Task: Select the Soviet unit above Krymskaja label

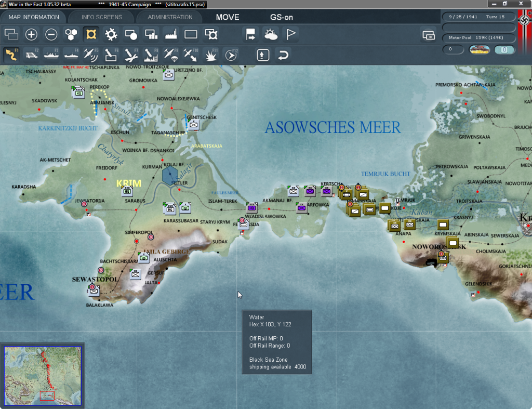Action: (x=443, y=225)
